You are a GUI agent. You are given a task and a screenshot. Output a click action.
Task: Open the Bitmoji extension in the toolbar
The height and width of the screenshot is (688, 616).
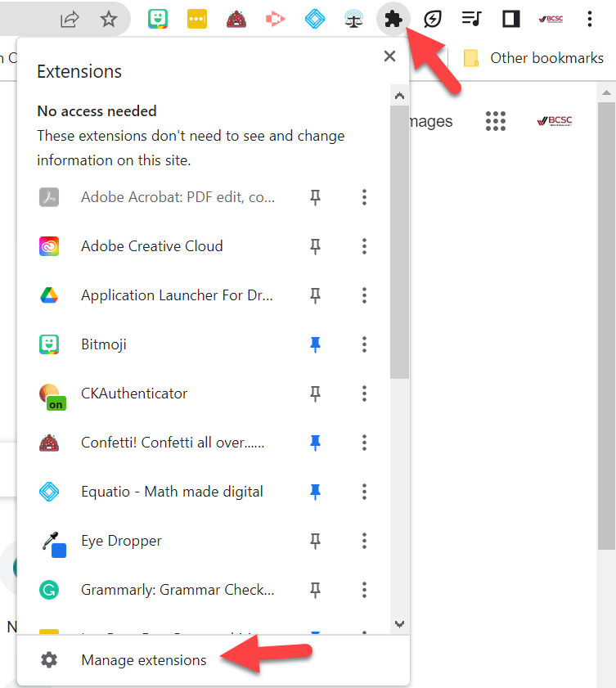pos(158,20)
